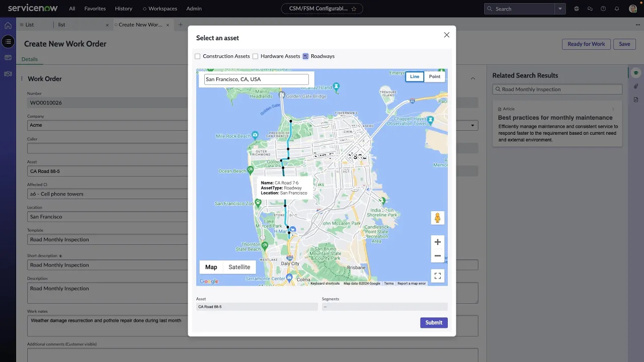Viewport: 644px width, 362px height.
Task: Click the fullscreen icon on the map
Action: pos(437,276)
